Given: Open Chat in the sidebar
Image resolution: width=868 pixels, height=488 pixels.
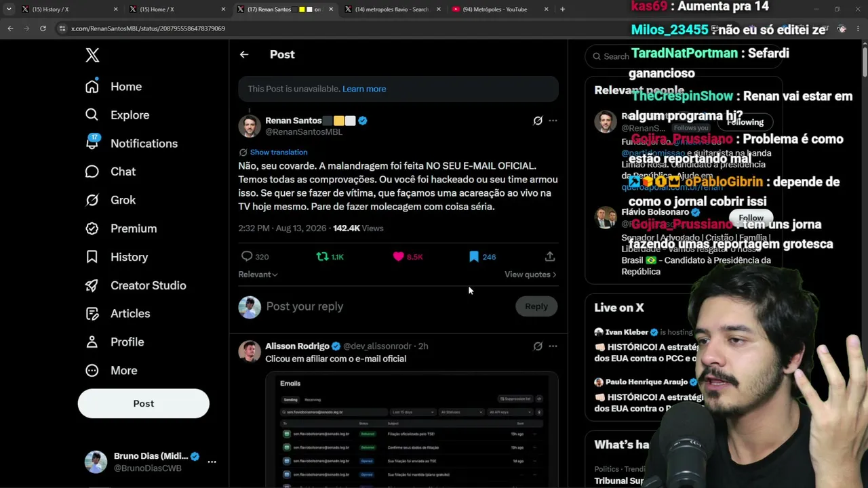Looking at the screenshot, I should (111, 172).
